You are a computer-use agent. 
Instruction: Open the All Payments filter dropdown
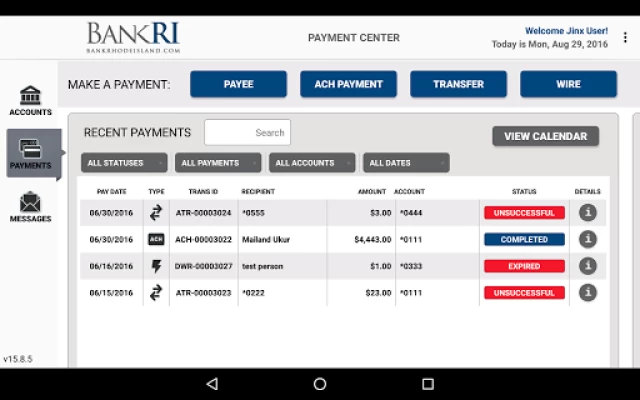pos(217,163)
